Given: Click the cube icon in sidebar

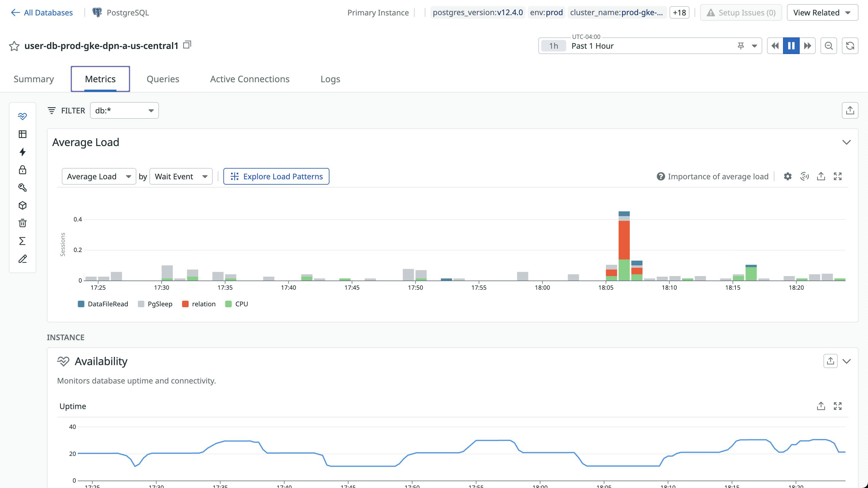Looking at the screenshot, I should click(x=23, y=205).
